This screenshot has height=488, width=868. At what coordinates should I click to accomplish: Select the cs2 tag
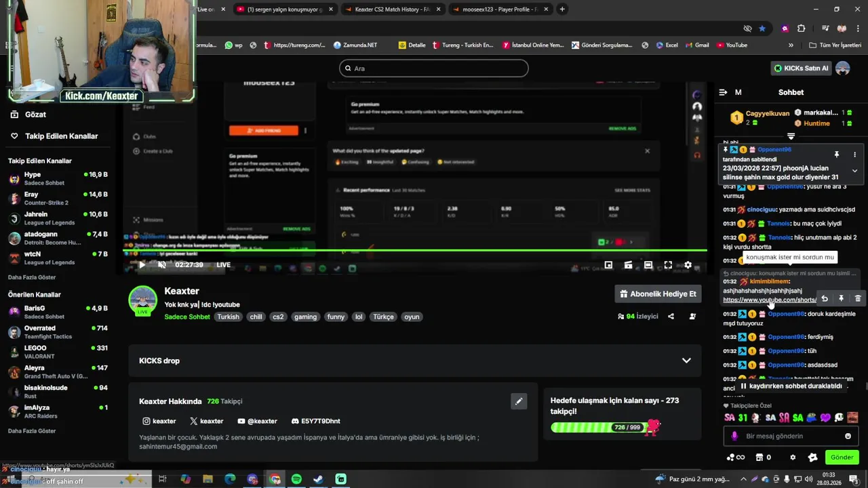click(278, 317)
